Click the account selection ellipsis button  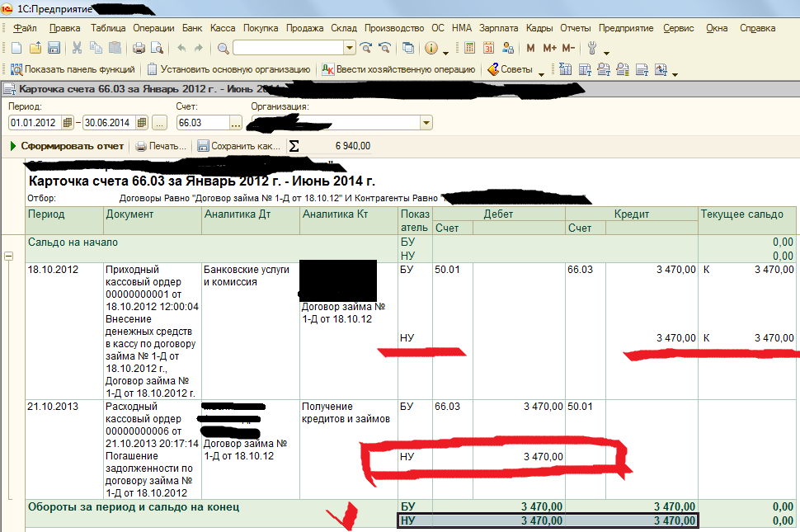point(236,123)
